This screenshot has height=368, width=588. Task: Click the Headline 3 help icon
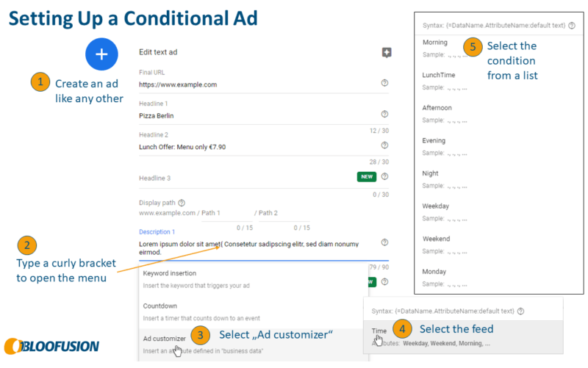(x=385, y=176)
